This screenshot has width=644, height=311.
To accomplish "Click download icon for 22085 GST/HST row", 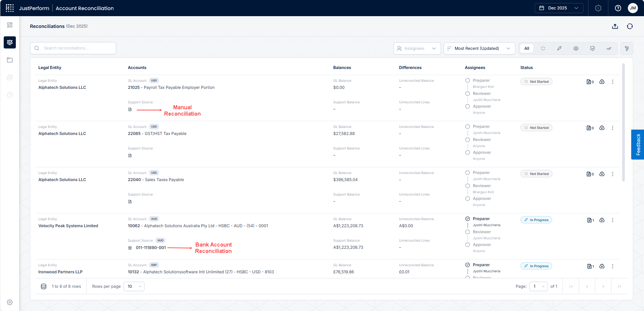I will [x=602, y=128].
